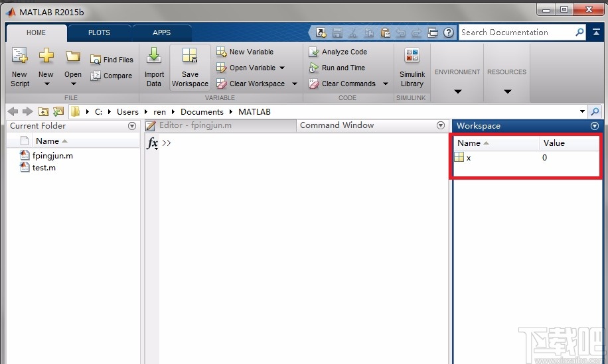Select the Command Window title tab
The height and width of the screenshot is (364, 608).
(337, 125)
